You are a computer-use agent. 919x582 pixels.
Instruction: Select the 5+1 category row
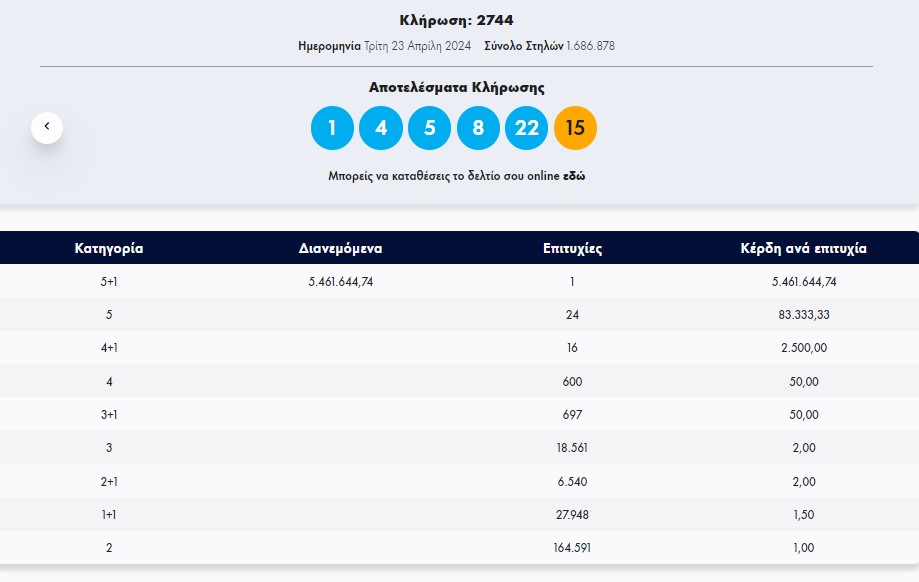pyautogui.click(x=109, y=281)
